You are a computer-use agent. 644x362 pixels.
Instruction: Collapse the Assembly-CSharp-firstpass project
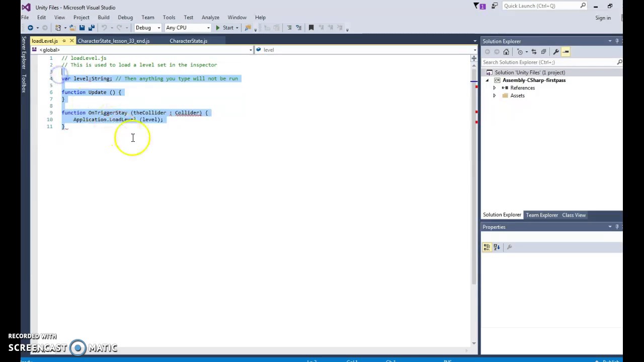pyautogui.click(x=487, y=80)
